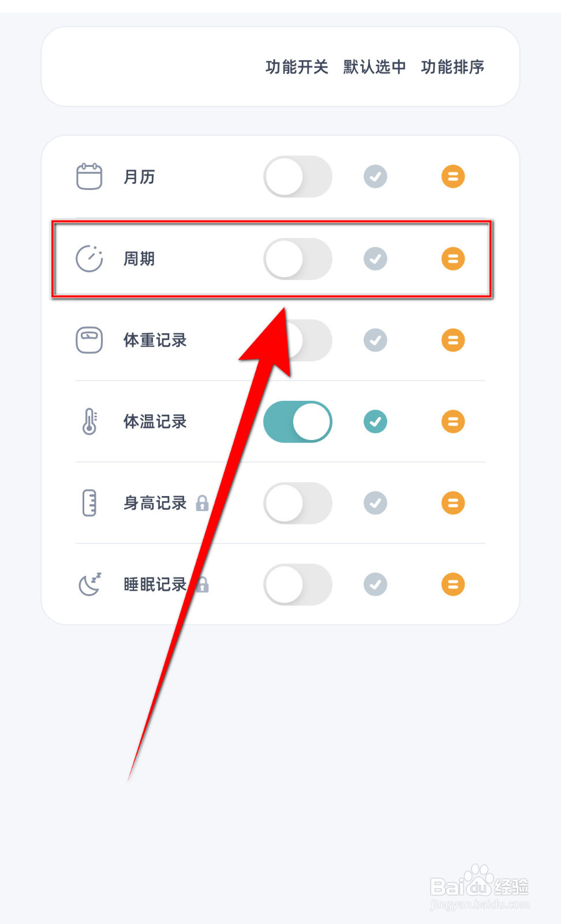The height and width of the screenshot is (924, 561).
Task: Click the weight scale icon beside 体重记录
Action: pos(89,340)
